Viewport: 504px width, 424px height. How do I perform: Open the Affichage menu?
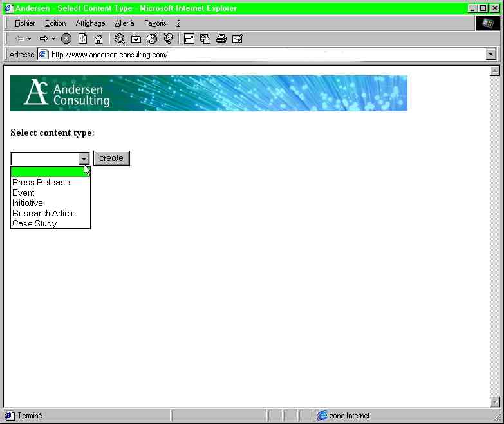[x=90, y=23]
